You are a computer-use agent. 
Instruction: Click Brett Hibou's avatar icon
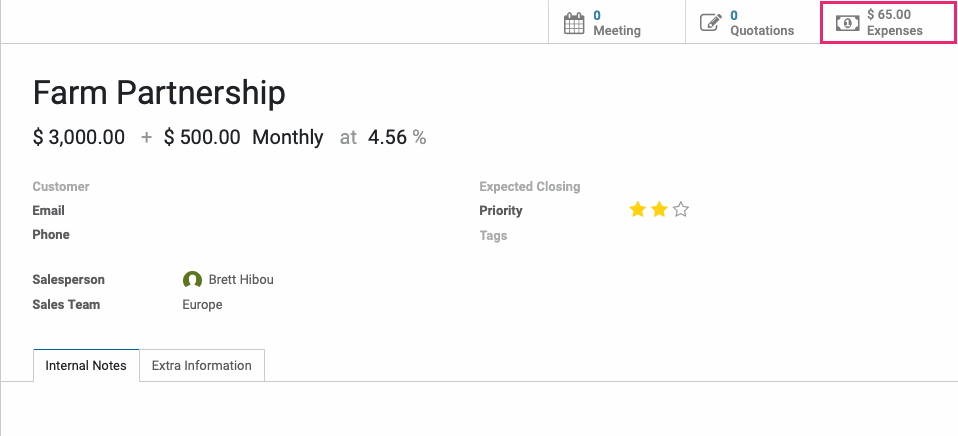[x=192, y=280]
